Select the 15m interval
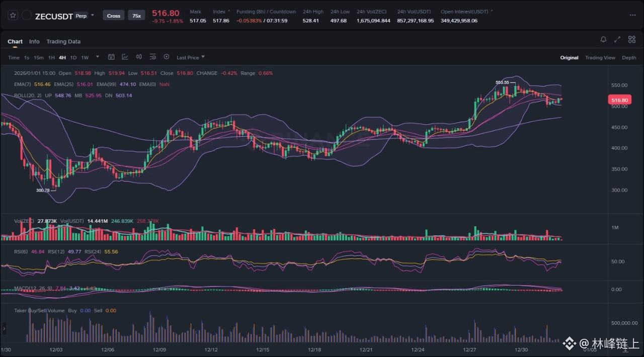 [39, 58]
